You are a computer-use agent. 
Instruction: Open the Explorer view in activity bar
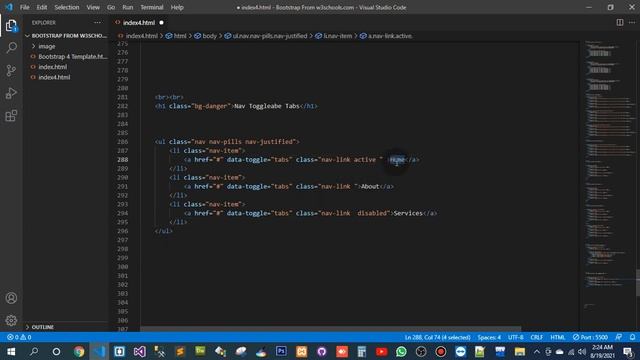[11, 26]
